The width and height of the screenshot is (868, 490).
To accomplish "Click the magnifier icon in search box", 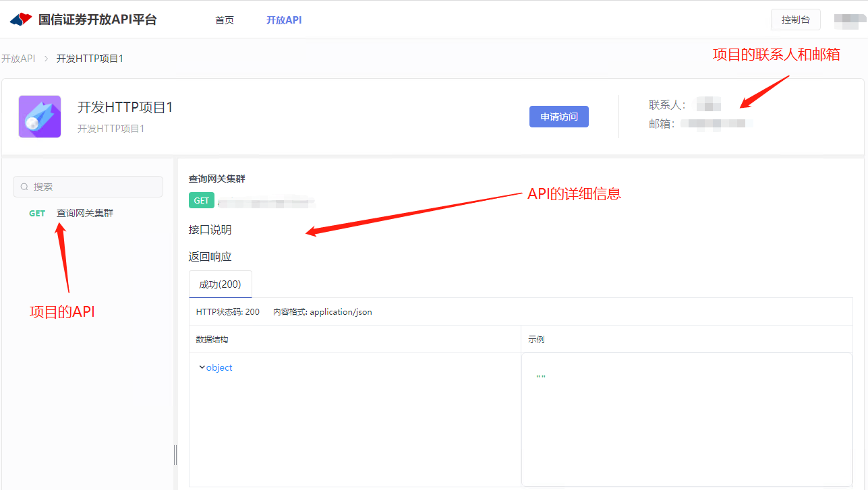I will pyautogui.click(x=25, y=187).
